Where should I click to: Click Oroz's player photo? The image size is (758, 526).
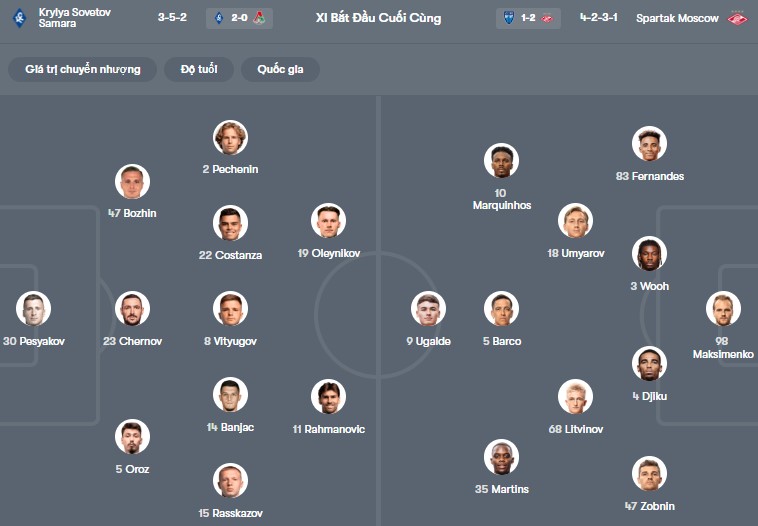click(132, 437)
